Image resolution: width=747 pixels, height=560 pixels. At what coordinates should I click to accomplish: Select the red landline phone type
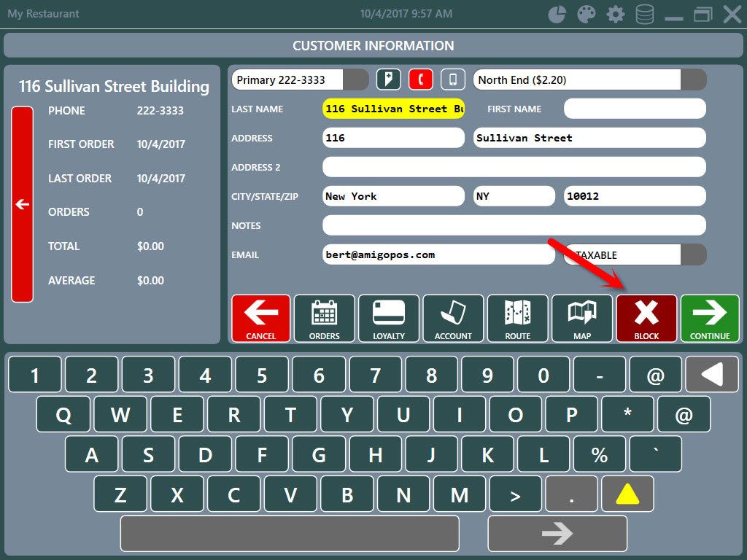[x=421, y=79]
